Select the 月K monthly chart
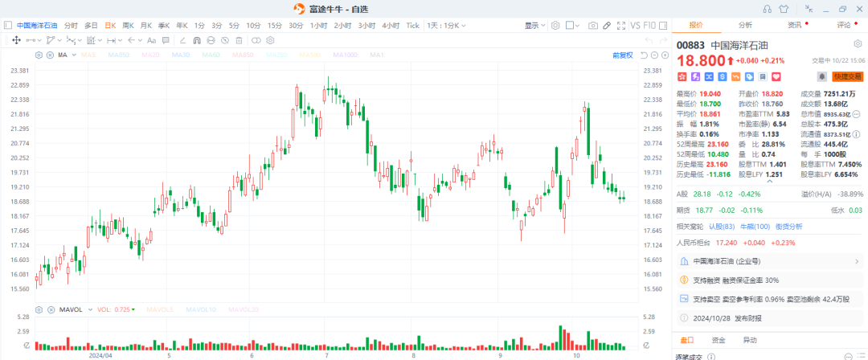This screenshot has width=868, height=360. click(146, 26)
